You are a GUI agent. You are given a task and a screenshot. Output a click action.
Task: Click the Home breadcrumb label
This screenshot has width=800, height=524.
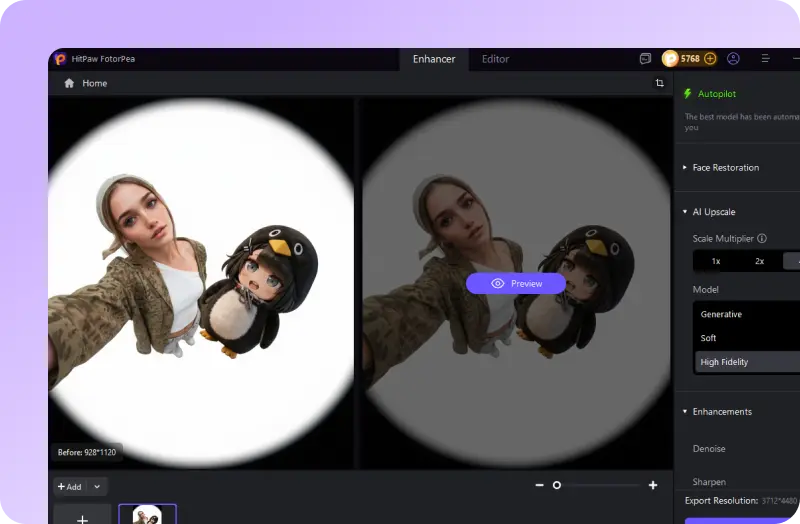pos(95,83)
